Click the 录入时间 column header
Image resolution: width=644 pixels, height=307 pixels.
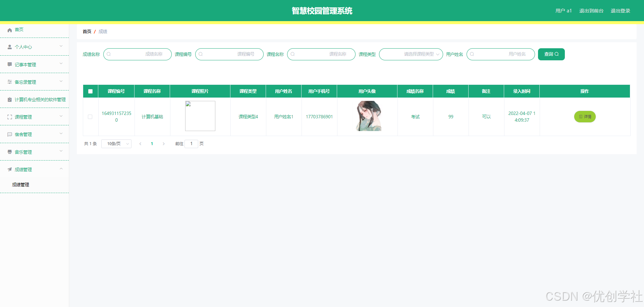click(522, 91)
